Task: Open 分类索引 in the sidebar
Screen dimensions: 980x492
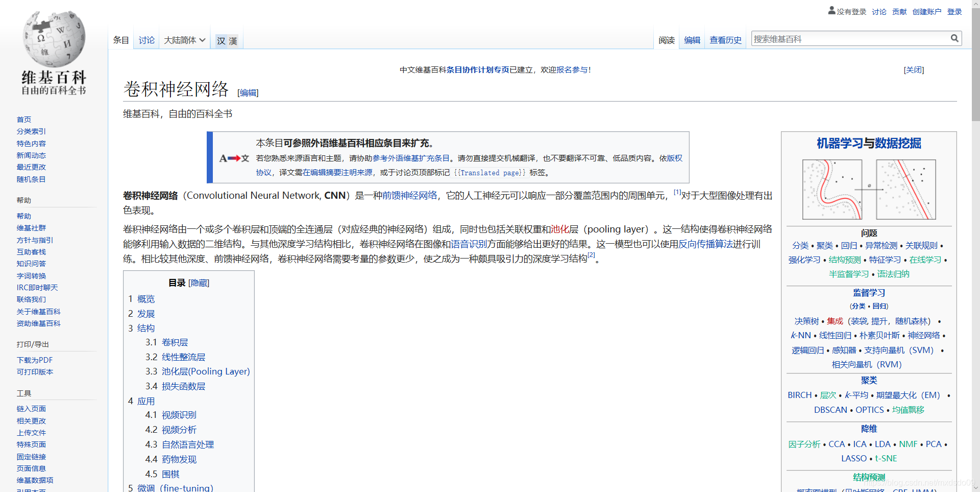Action: [31, 131]
